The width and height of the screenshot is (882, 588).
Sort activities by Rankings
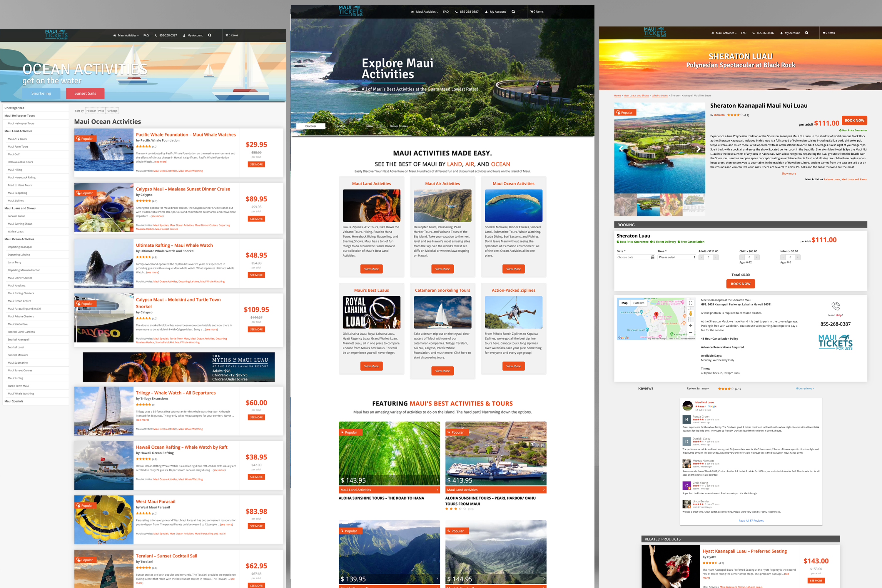coord(112,111)
